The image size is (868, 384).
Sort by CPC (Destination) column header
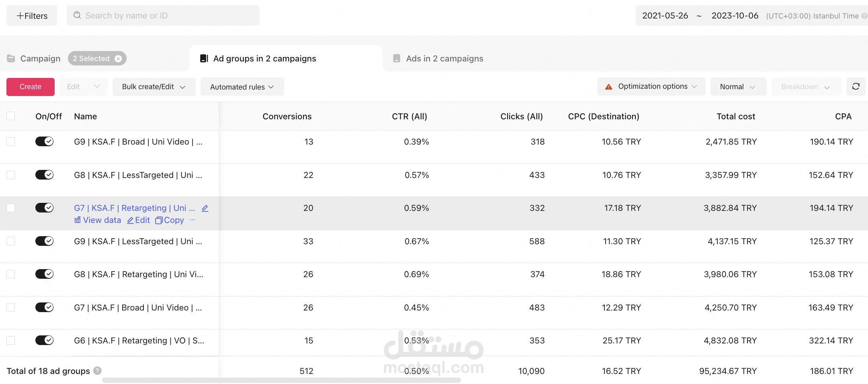coord(604,116)
